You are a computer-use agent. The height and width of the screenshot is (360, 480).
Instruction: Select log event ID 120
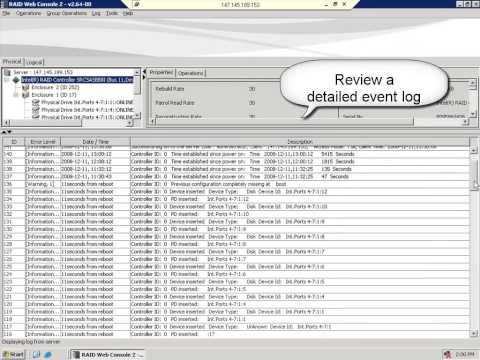236,304
